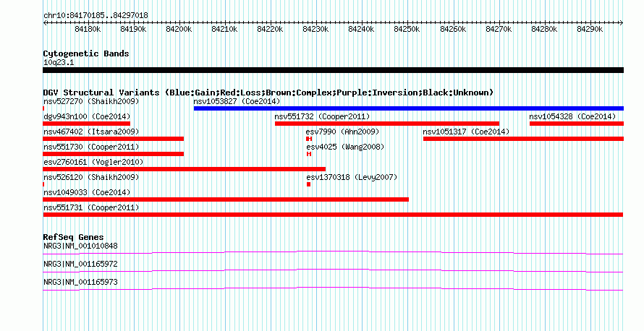The width and height of the screenshot is (644, 331).
Task: Click the small esv7990 (Ahn2009) marker
Action: [x=309, y=139]
